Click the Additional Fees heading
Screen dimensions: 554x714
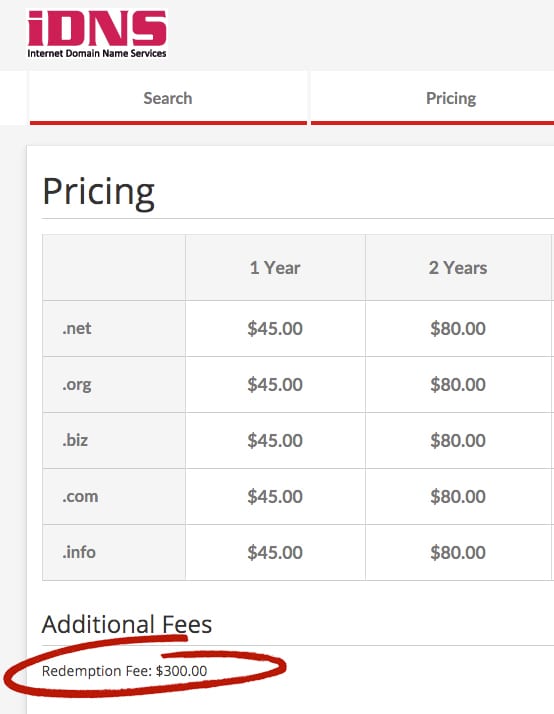[x=127, y=624]
